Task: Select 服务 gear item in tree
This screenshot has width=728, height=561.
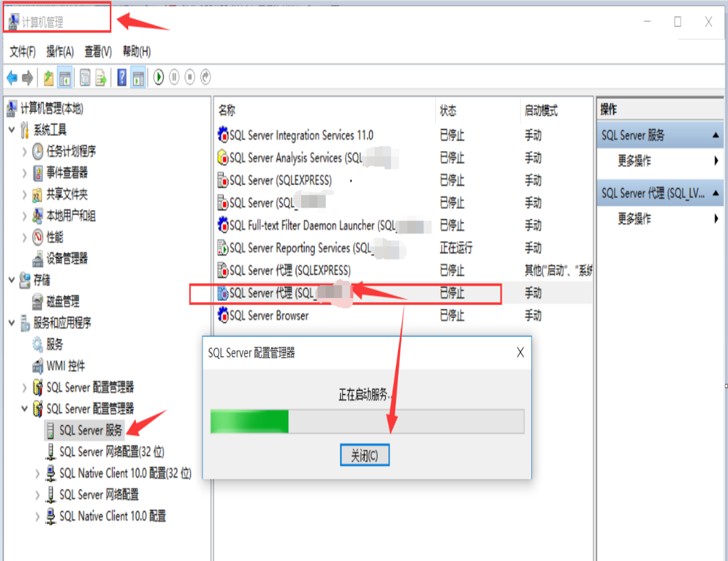Action: [48, 345]
